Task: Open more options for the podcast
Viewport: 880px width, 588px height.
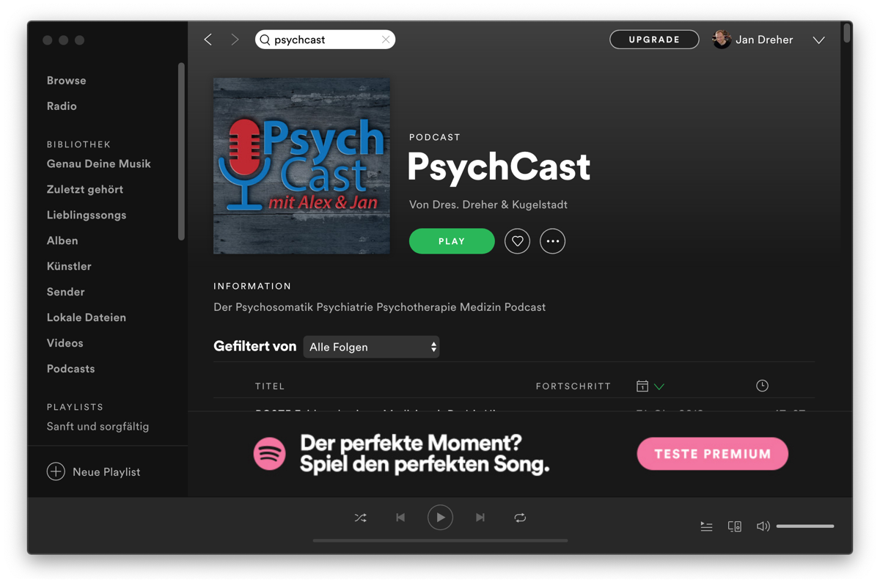Action: [x=552, y=240]
